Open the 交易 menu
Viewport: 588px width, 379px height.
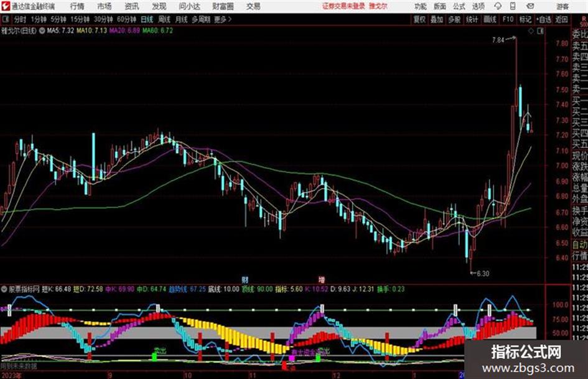click(x=253, y=6)
